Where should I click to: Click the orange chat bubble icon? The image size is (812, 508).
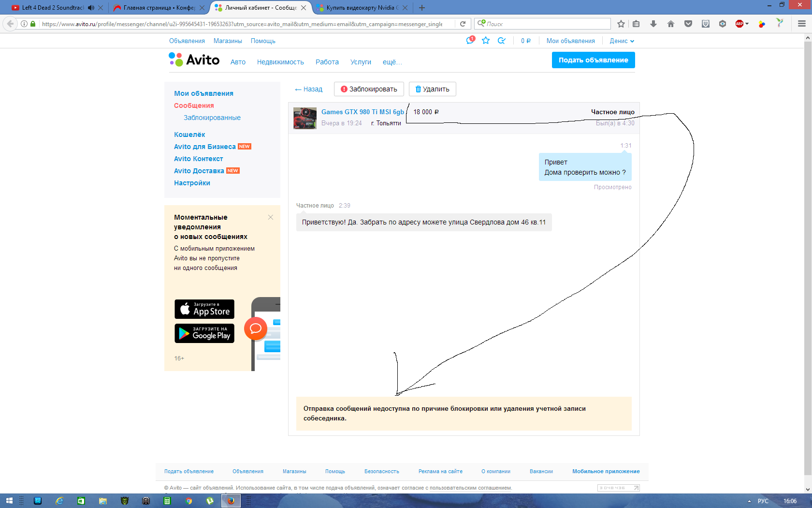pyautogui.click(x=256, y=329)
